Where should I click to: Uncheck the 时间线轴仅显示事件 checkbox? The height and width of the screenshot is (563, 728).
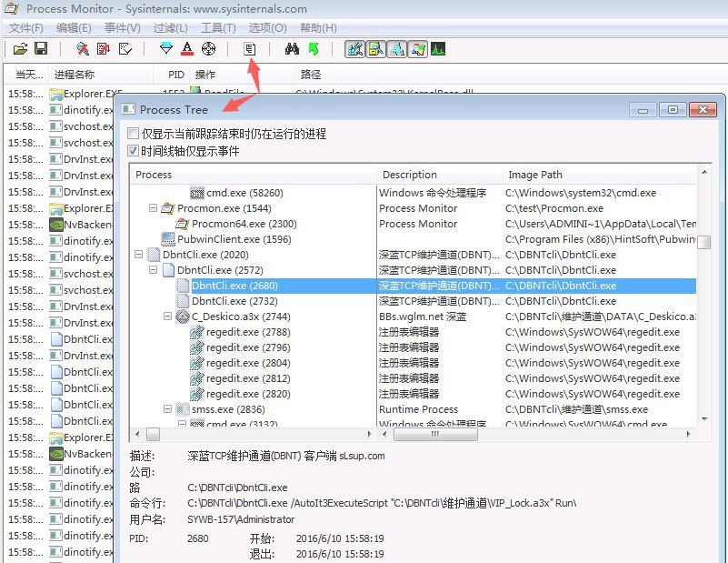pos(134,151)
